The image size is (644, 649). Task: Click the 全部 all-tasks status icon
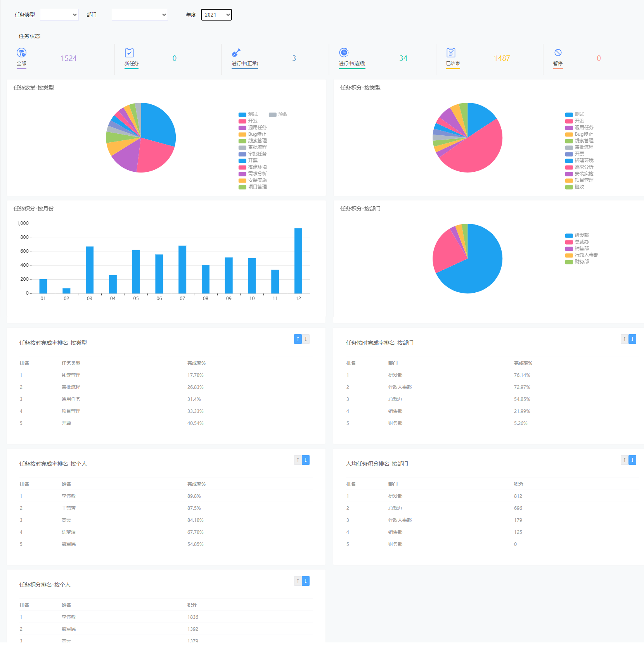[21, 52]
